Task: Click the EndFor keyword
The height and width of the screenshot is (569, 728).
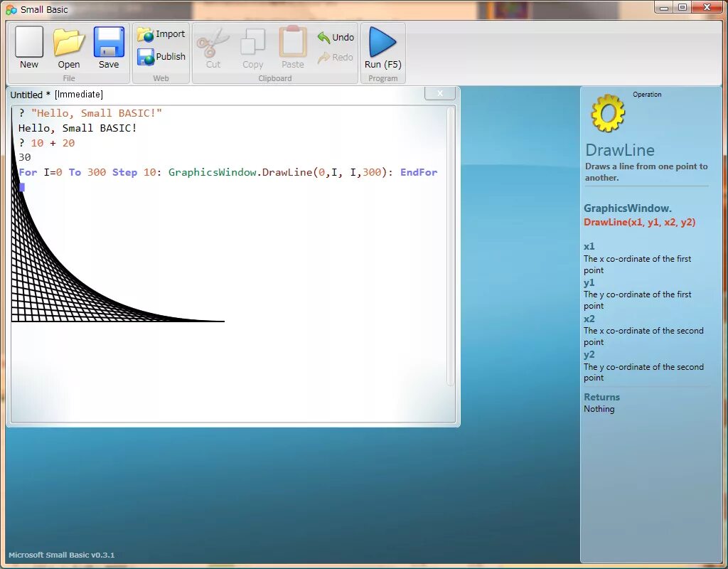Action: coord(419,172)
